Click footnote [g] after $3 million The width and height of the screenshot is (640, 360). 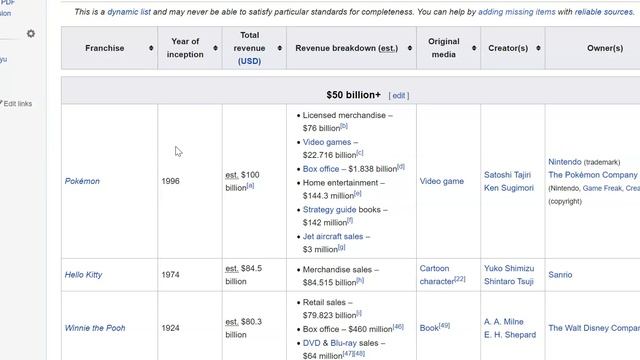(x=341, y=247)
